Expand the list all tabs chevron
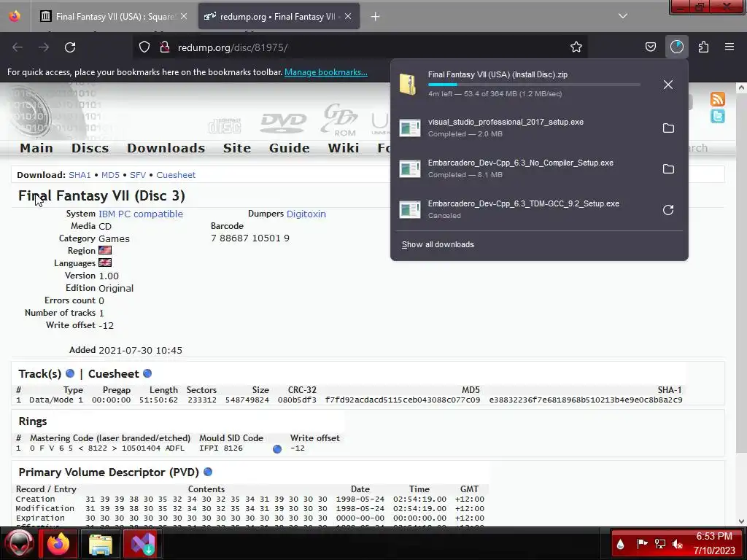747x560 pixels. pyautogui.click(x=623, y=16)
